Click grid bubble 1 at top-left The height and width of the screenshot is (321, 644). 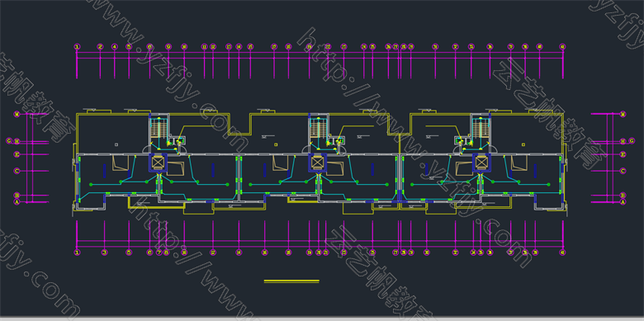tap(77, 47)
